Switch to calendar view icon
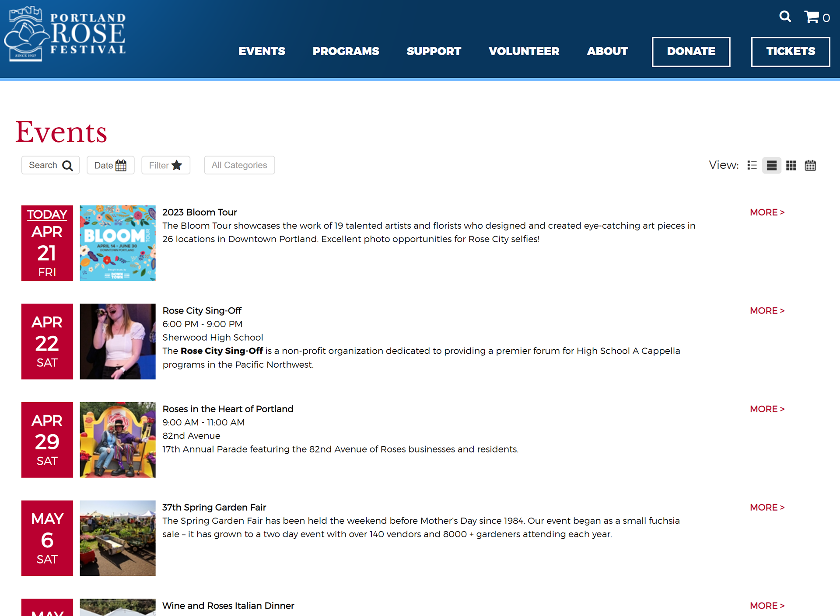840x616 pixels. pos(810,165)
